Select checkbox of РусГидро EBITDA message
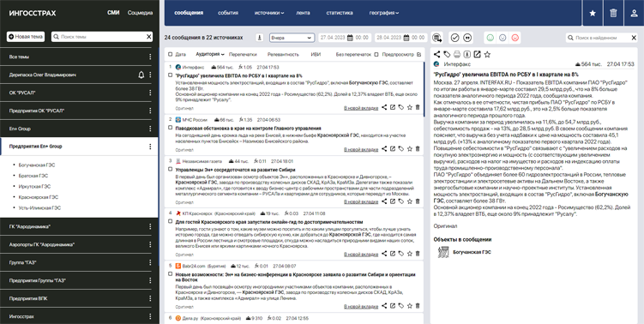The width and height of the screenshot is (644, 324). [171, 75]
